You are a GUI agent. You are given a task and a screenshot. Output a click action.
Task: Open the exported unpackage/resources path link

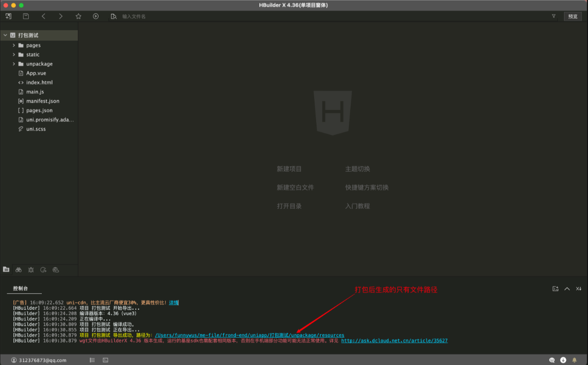pos(250,335)
